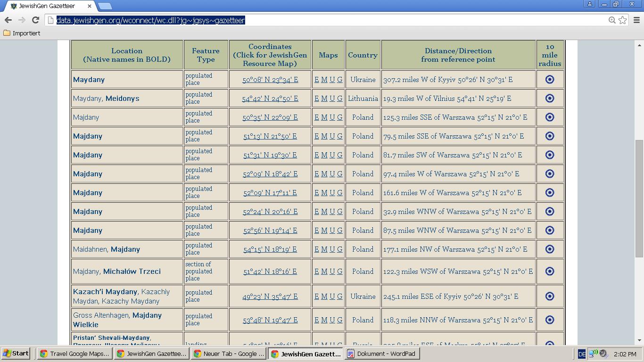Screen dimensions: 644x362
Task: Reload the page with the refresh icon
Action: [35, 20]
